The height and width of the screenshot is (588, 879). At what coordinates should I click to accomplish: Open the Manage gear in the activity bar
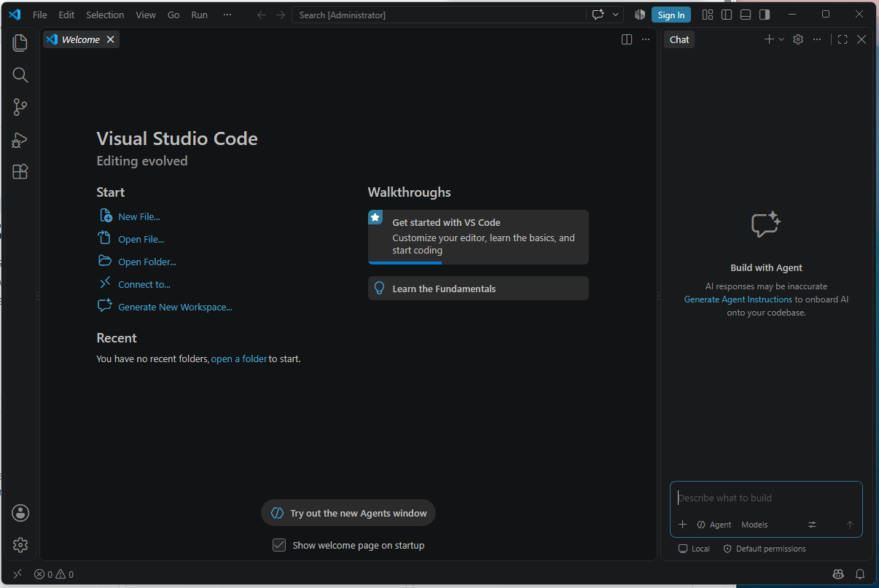[20, 545]
